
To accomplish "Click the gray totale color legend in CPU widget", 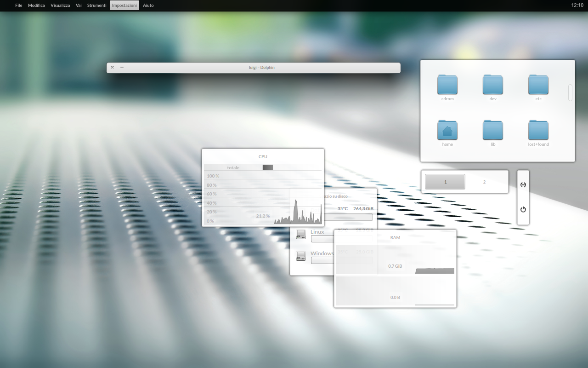I will click(x=268, y=167).
